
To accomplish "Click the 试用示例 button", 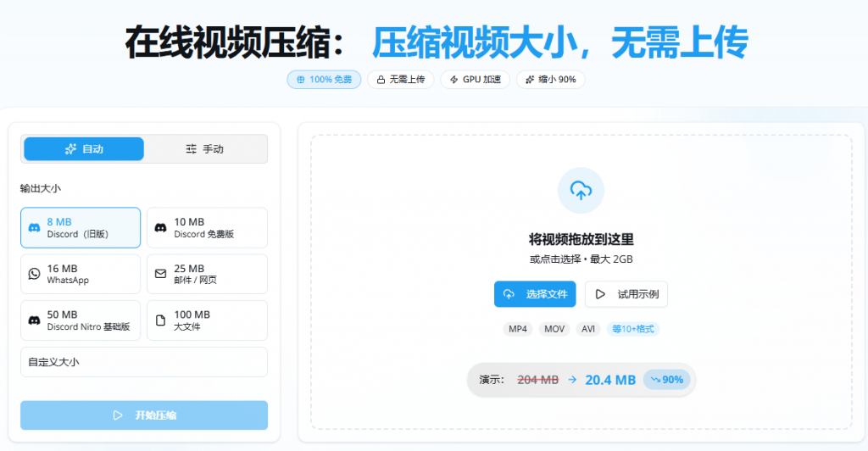I will click(626, 294).
